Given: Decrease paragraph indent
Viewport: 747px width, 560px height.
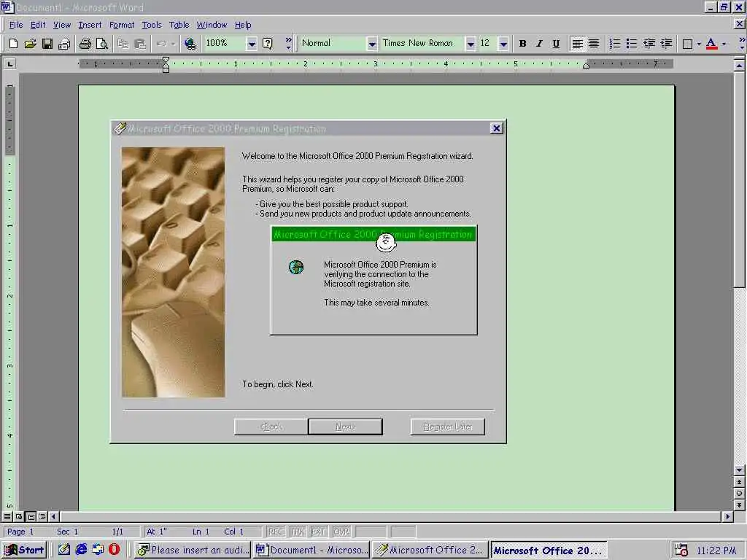Looking at the screenshot, I should point(649,44).
